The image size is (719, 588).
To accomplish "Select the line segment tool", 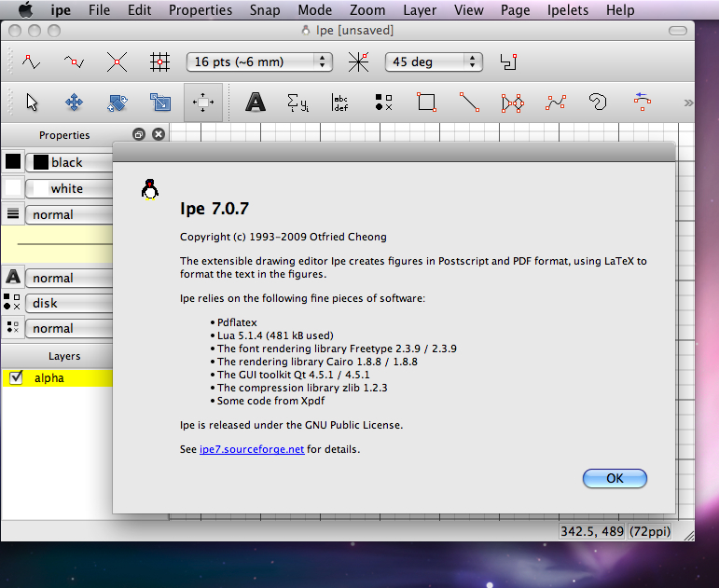I will (x=470, y=103).
